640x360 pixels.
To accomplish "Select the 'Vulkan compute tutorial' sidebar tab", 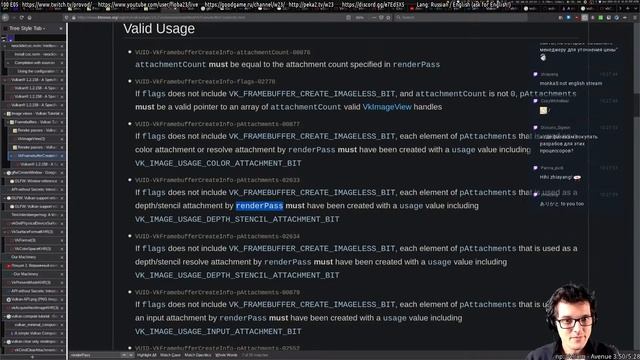I will coord(35,316).
